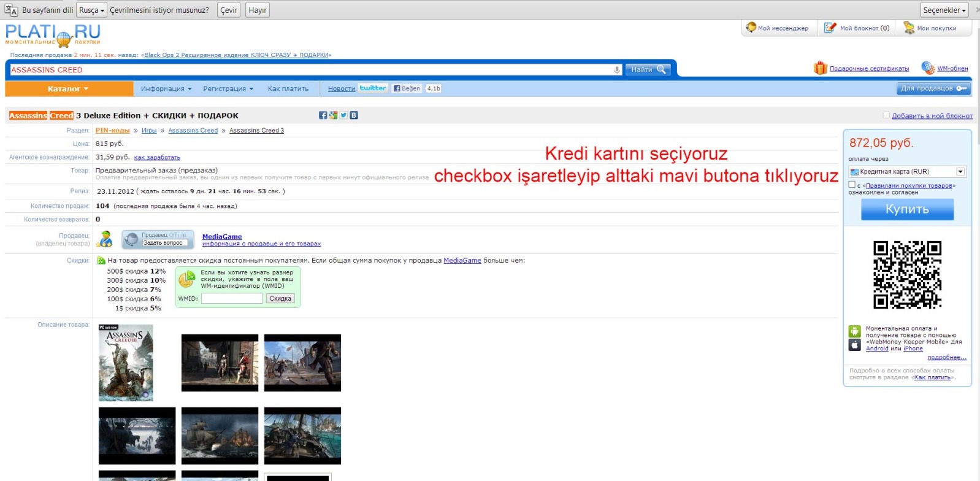Open the Кредитная карта payment dropdown
Screen dimensions: 980x481
(907, 172)
